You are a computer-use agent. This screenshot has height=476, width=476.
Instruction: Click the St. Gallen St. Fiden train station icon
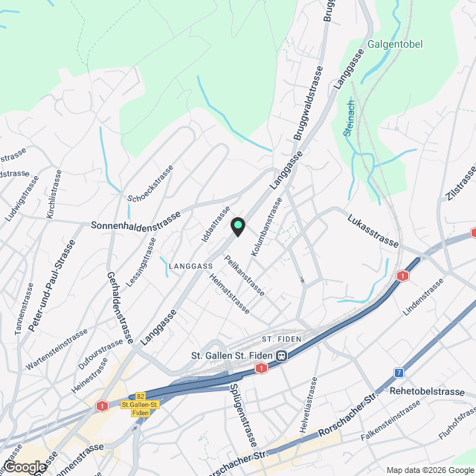click(x=282, y=356)
